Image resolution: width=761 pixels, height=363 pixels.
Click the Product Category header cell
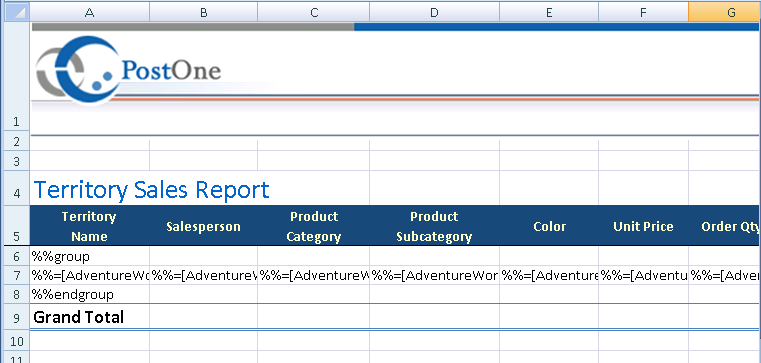314,226
